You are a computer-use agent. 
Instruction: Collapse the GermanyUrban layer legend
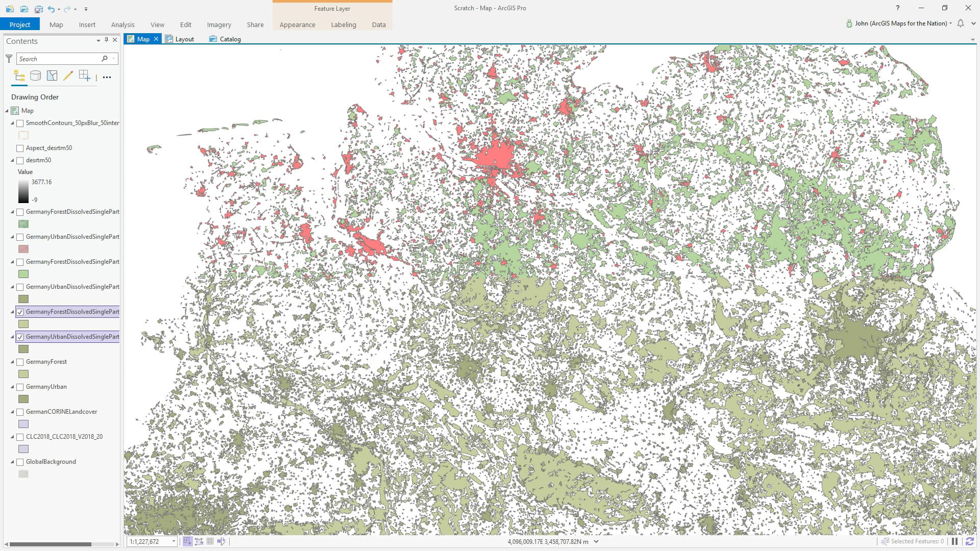(12, 387)
